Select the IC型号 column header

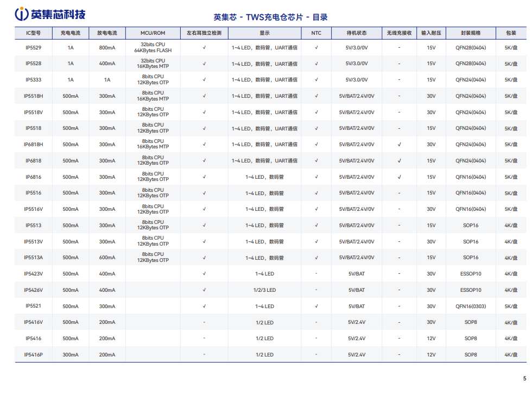click(x=33, y=33)
